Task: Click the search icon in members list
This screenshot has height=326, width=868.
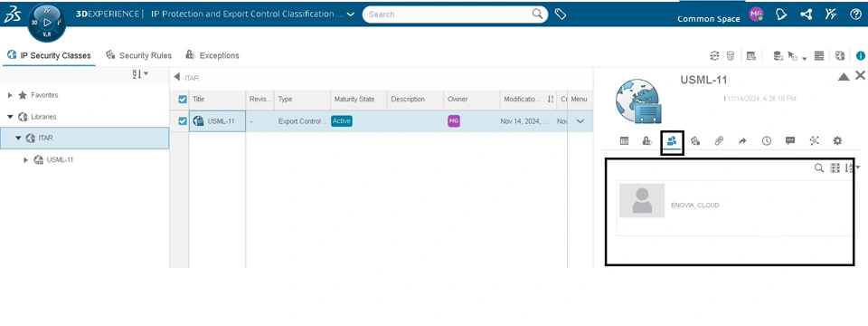Action: click(819, 168)
